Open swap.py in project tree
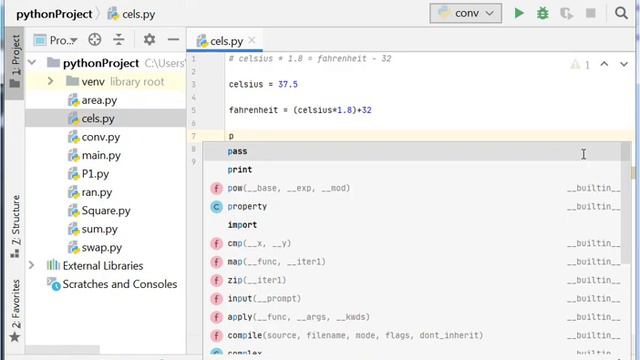640x360 pixels. pyautogui.click(x=101, y=247)
